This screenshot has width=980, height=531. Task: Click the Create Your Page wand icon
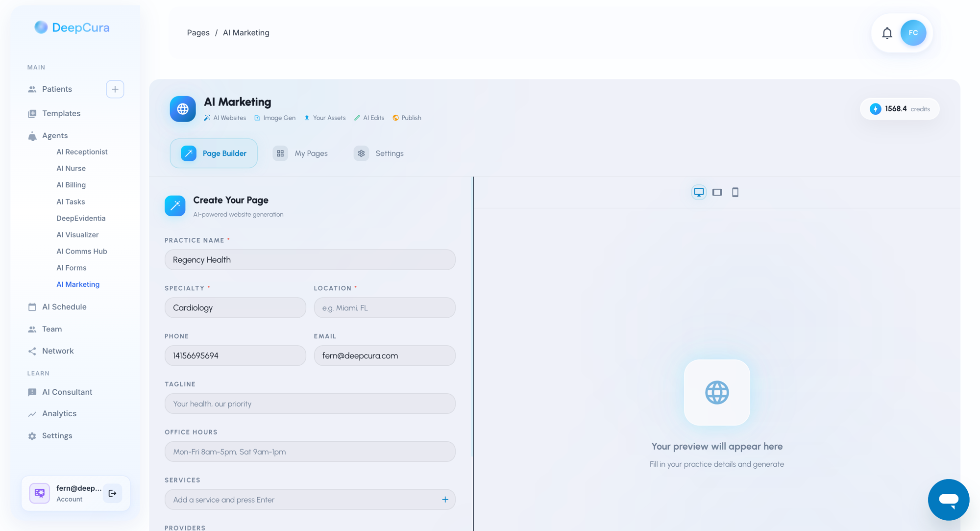pos(175,206)
